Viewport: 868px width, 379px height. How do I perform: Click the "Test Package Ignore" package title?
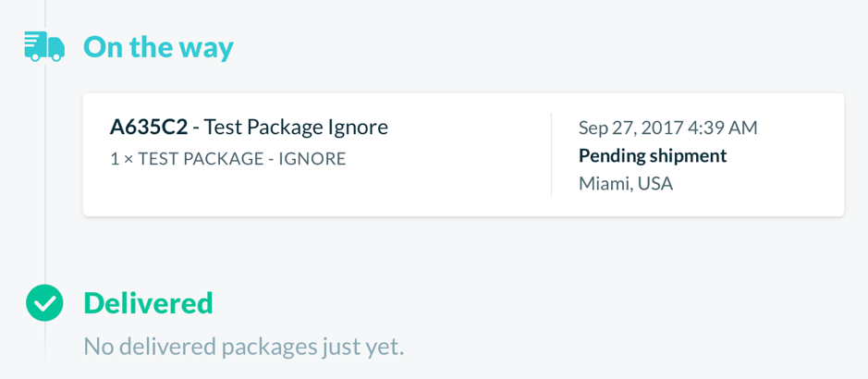(x=296, y=128)
